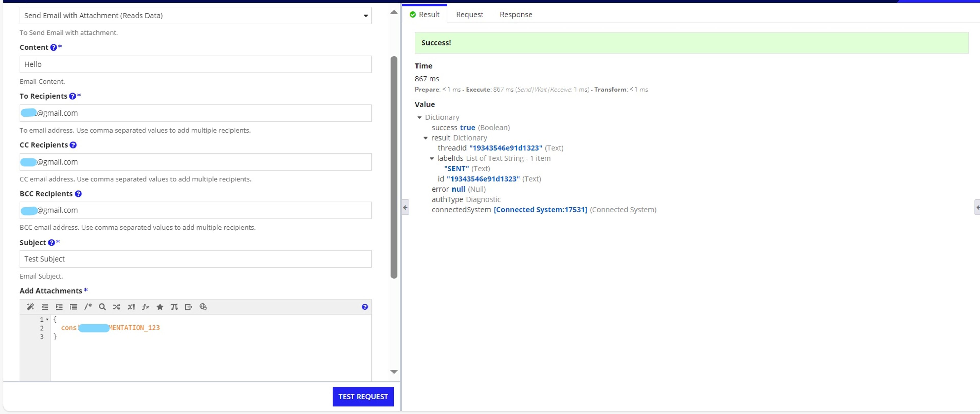Click the CC Recipients email field
Image resolution: width=980 pixels, height=414 pixels.
click(x=195, y=161)
